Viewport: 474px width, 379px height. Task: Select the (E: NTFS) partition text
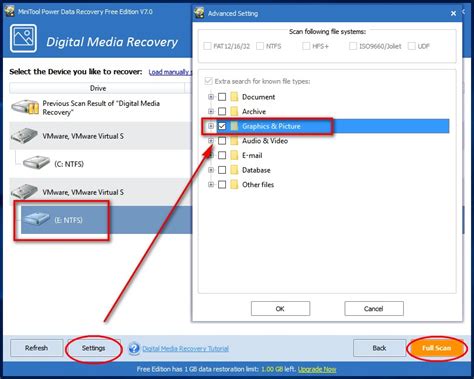(68, 220)
